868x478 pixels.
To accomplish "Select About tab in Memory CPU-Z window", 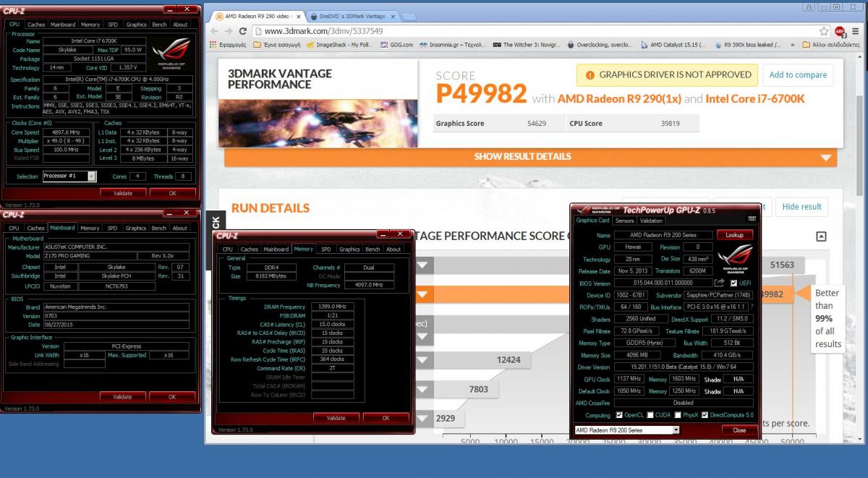I will click(393, 249).
